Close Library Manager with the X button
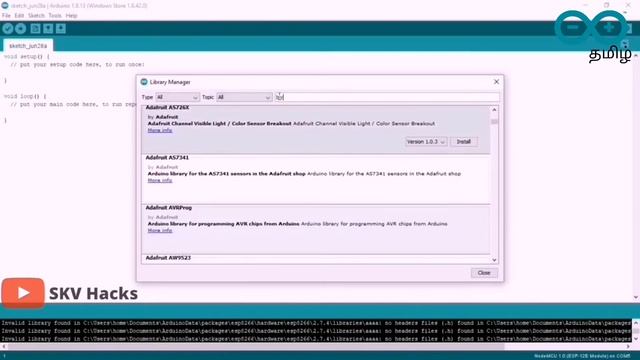The width and height of the screenshot is (640, 360). click(x=496, y=82)
